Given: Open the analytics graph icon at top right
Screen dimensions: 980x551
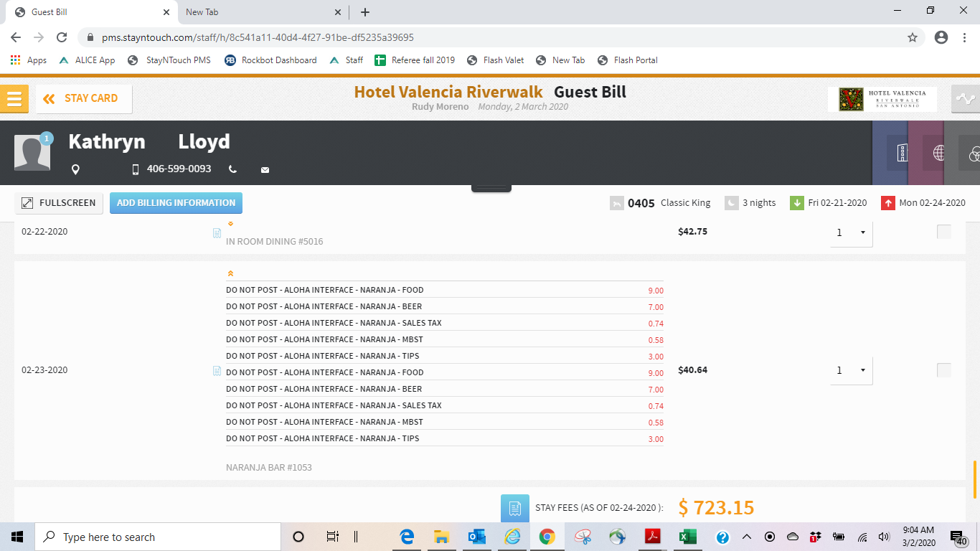Looking at the screenshot, I should click(966, 98).
